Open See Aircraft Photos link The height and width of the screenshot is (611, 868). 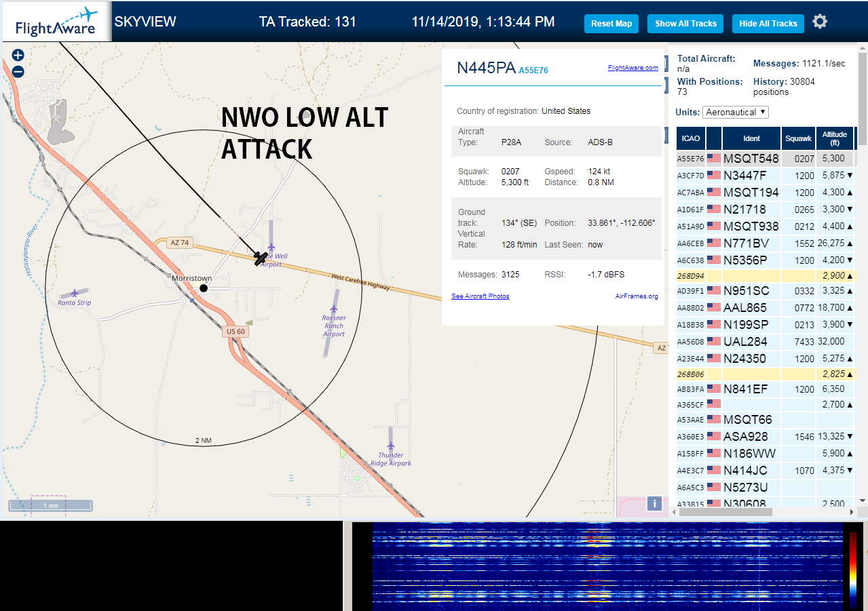point(480,296)
